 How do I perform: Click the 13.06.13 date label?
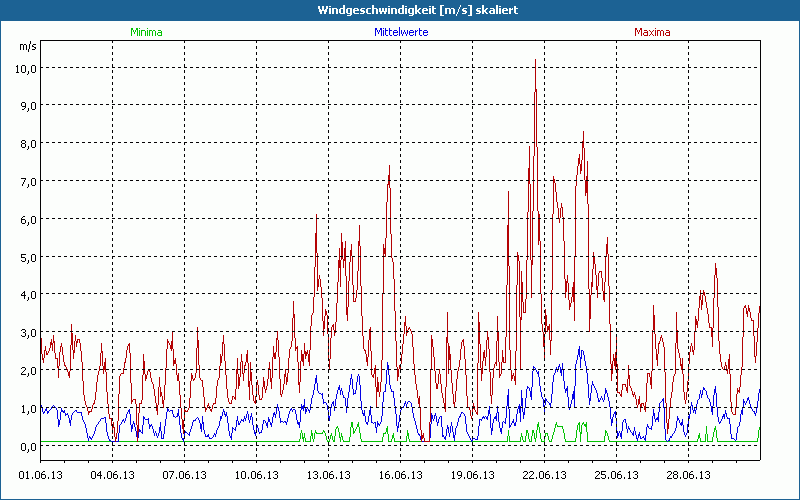[x=329, y=475]
